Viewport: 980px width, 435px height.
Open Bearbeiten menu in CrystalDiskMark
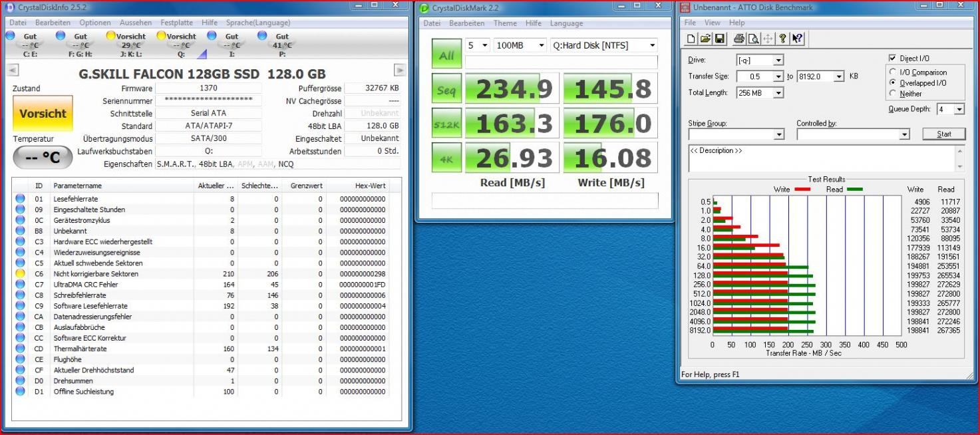click(466, 23)
